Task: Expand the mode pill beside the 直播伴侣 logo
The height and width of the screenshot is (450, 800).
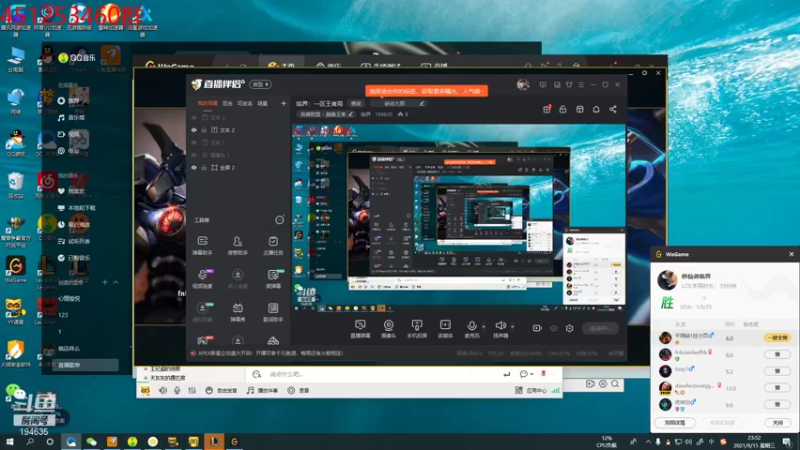Action: click(x=260, y=84)
